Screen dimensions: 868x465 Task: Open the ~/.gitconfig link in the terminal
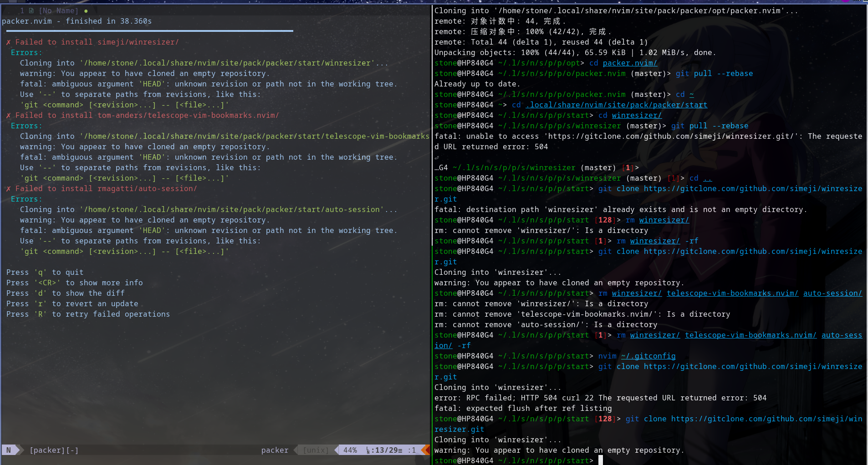(648, 356)
